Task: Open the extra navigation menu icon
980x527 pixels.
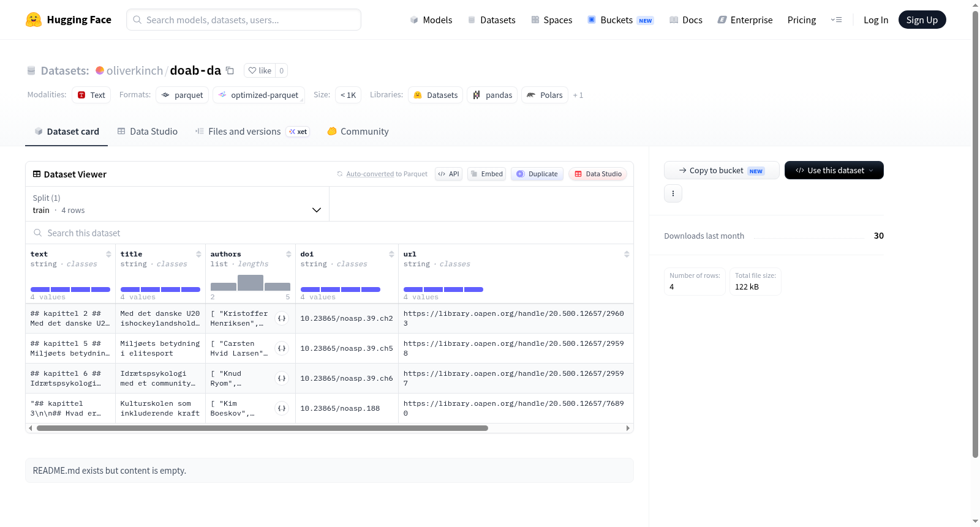Action: (836, 20)
